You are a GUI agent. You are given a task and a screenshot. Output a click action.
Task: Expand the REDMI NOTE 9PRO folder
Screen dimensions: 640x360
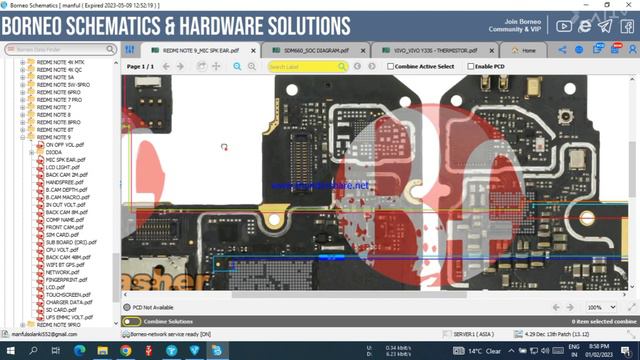tap(22, 325)
